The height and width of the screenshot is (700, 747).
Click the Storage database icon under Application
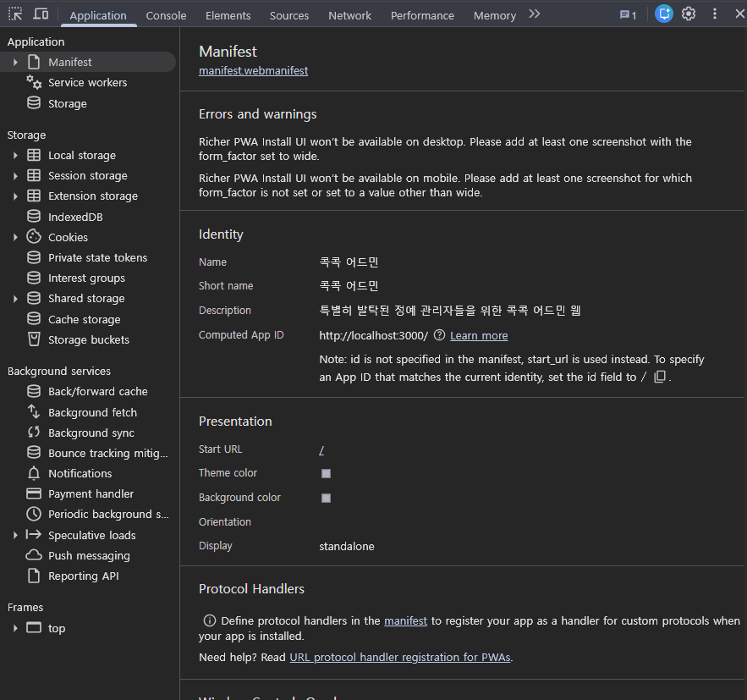click(34, 103)
